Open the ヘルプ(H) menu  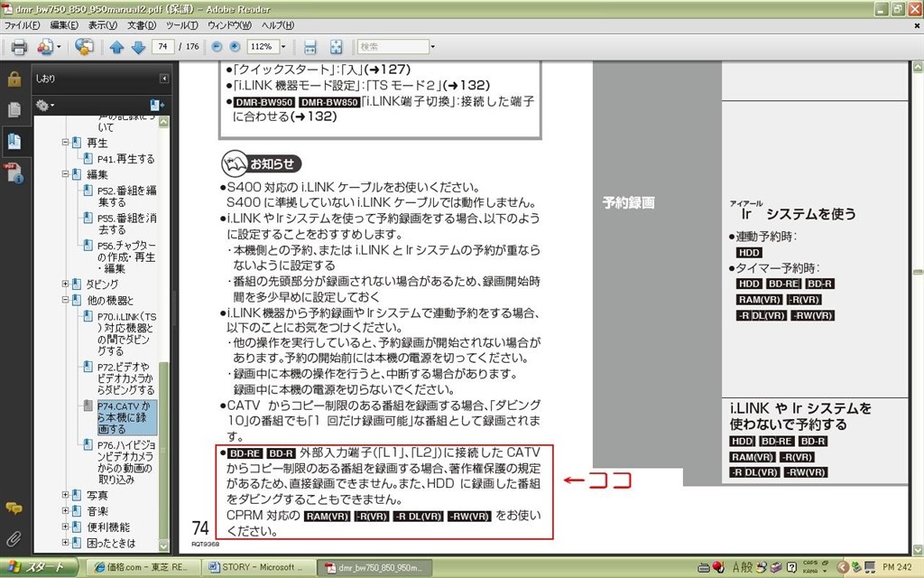[x=278, y=25]
